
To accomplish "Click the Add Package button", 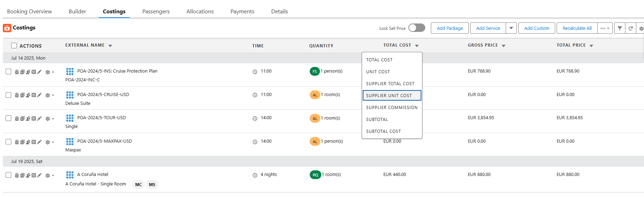I will click(x=449, y=28).
